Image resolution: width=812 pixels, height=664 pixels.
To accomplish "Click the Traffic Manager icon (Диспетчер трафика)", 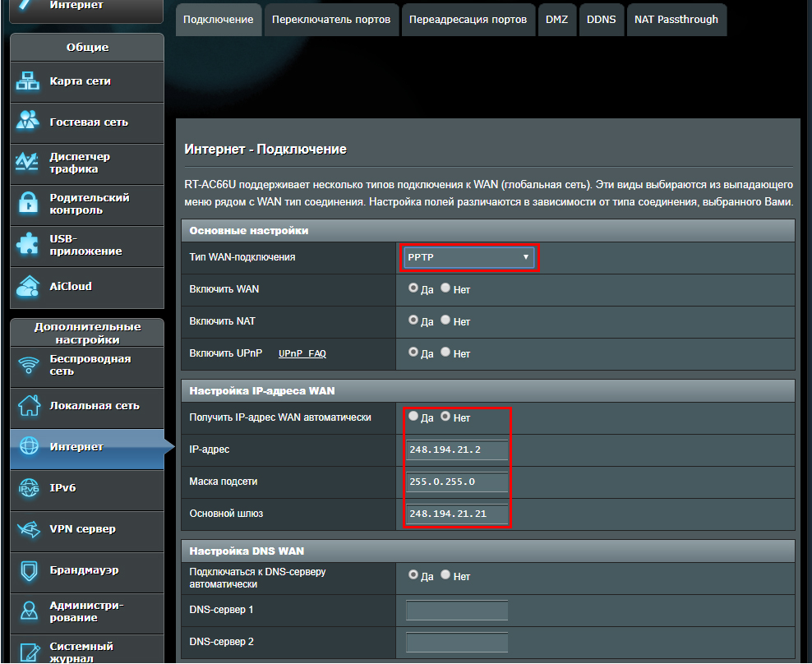I will 29,163.
